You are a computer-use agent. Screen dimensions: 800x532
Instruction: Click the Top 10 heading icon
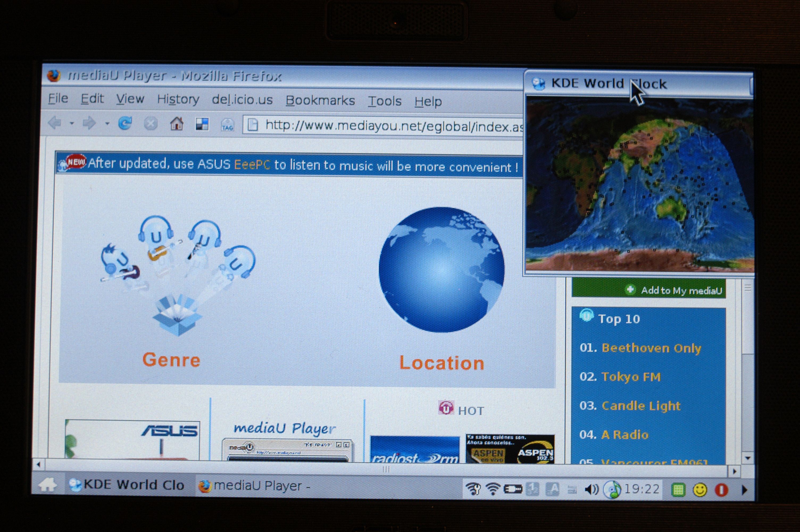coord(586,315)
